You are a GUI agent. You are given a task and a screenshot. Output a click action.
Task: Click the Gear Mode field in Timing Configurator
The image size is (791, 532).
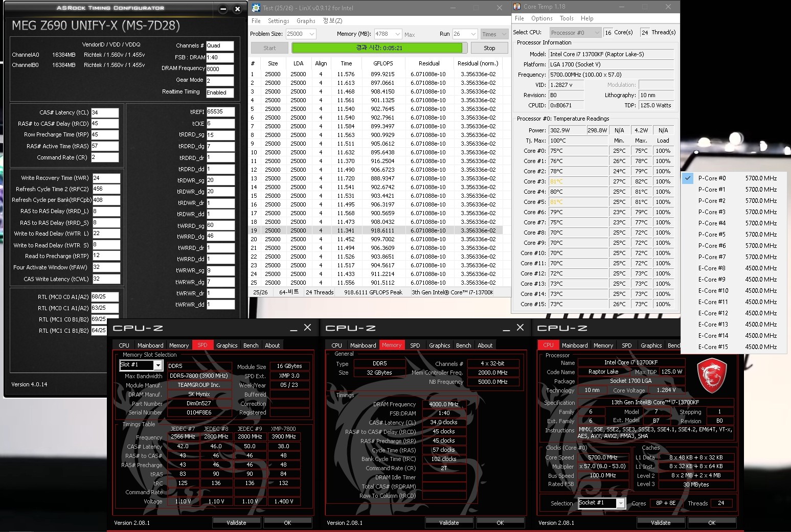220,81
